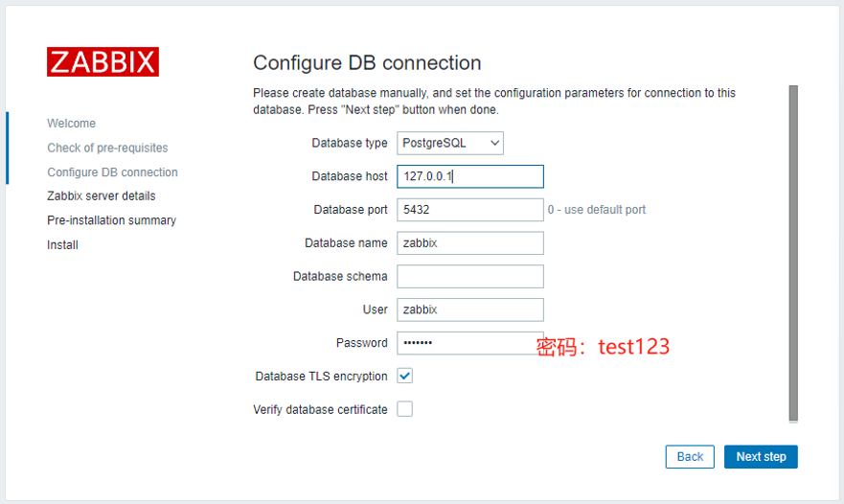Open Pre-installation summary step

111,220
